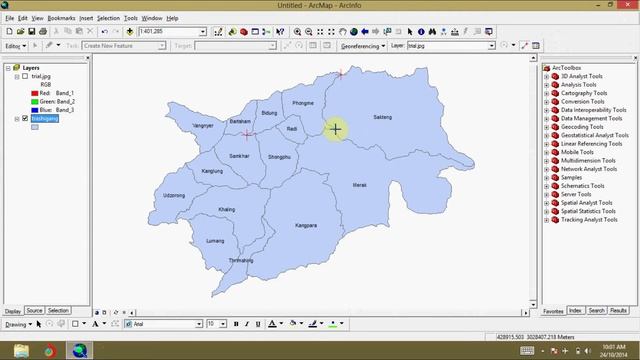Open the font size dropdown
The height and width of the screenshot is (360, 640).
[x=223, y=324]
